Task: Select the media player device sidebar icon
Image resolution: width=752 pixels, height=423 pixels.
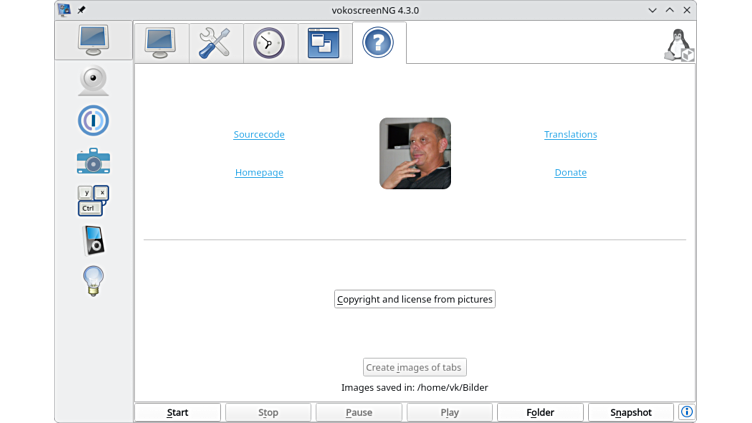Action: (x=93, y=241)
